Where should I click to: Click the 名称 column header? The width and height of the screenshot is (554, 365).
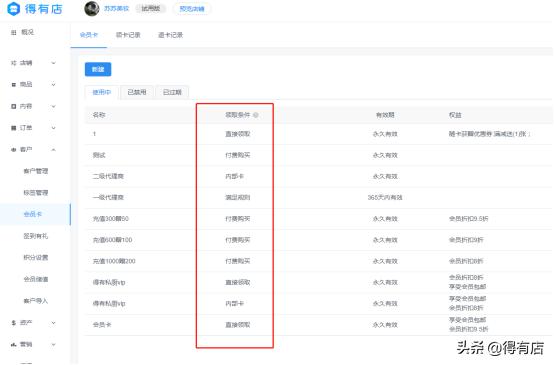(x=99, y=115)
